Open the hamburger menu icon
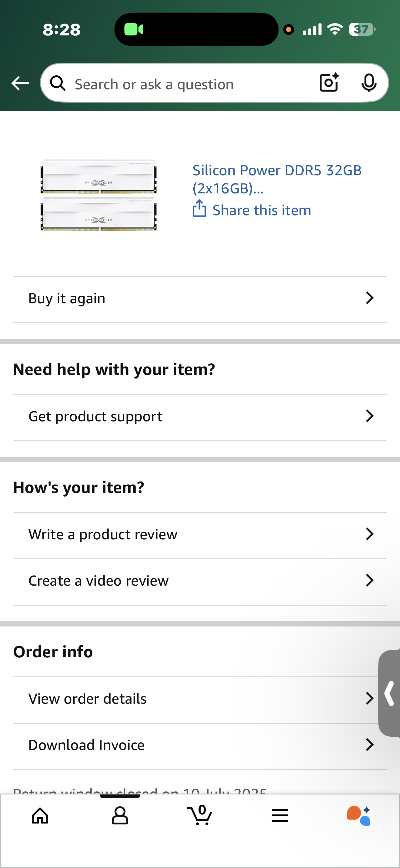The image size is (400, 868). pyautogui.click(x=280, y=816)
